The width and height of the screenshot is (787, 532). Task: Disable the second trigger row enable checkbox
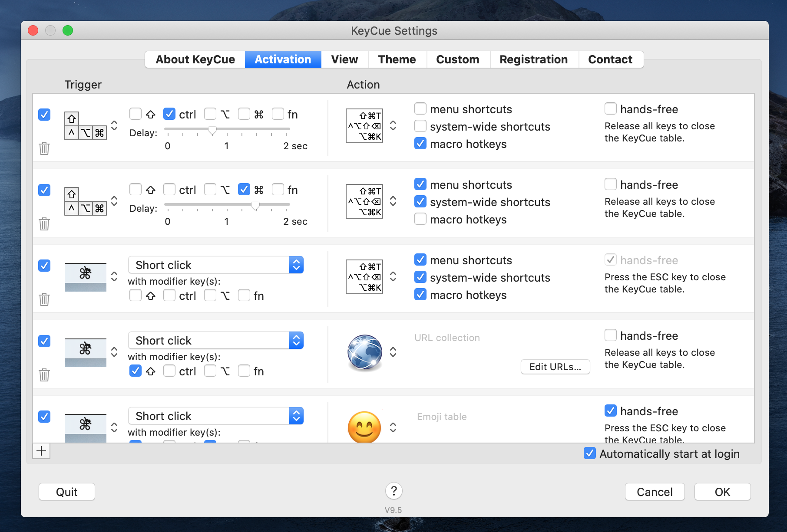click(x=44, y=190)
